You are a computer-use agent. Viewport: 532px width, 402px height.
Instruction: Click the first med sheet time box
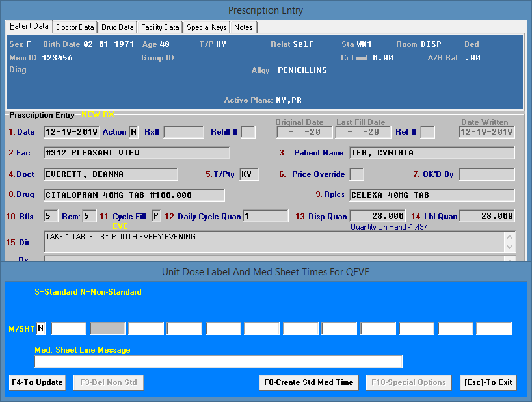(x=69, y=328)
